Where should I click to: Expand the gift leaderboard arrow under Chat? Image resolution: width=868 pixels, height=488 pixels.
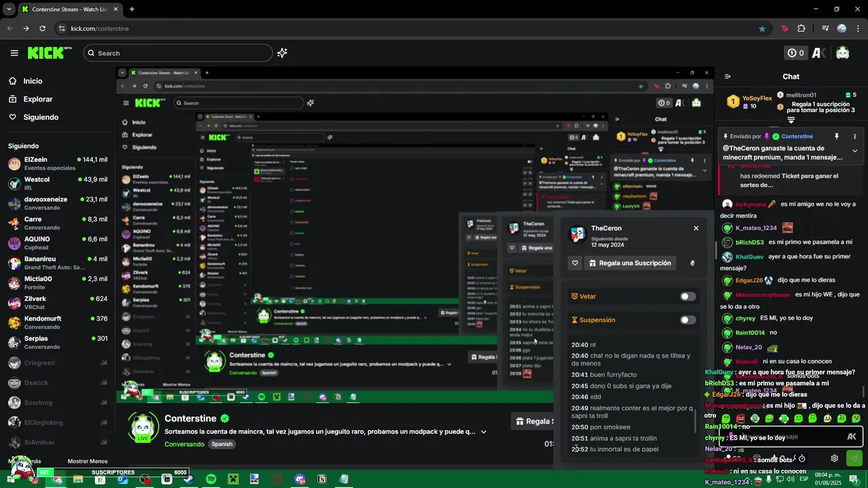pos(791,120)
